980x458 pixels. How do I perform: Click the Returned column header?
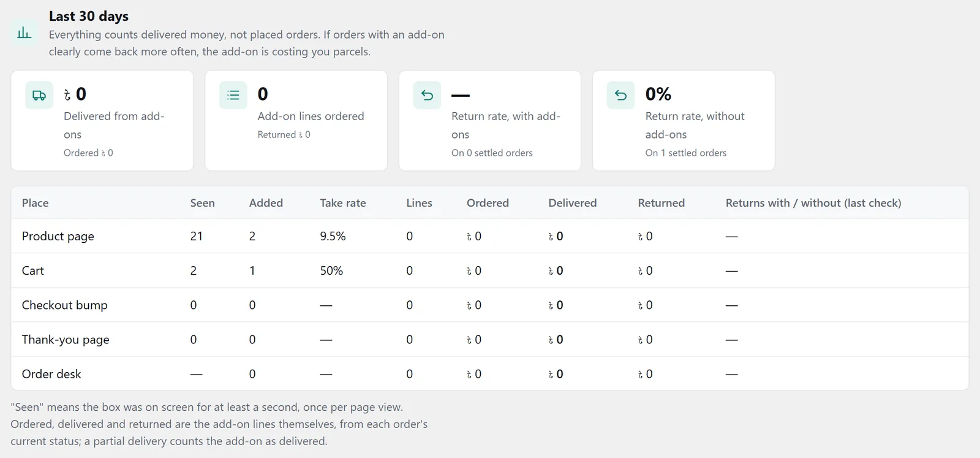coord(661,203)
